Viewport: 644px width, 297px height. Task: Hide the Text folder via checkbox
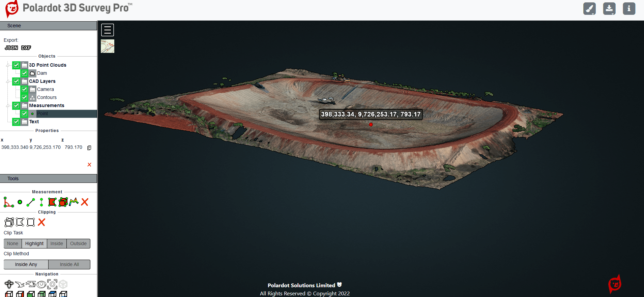tap(17, 122)
